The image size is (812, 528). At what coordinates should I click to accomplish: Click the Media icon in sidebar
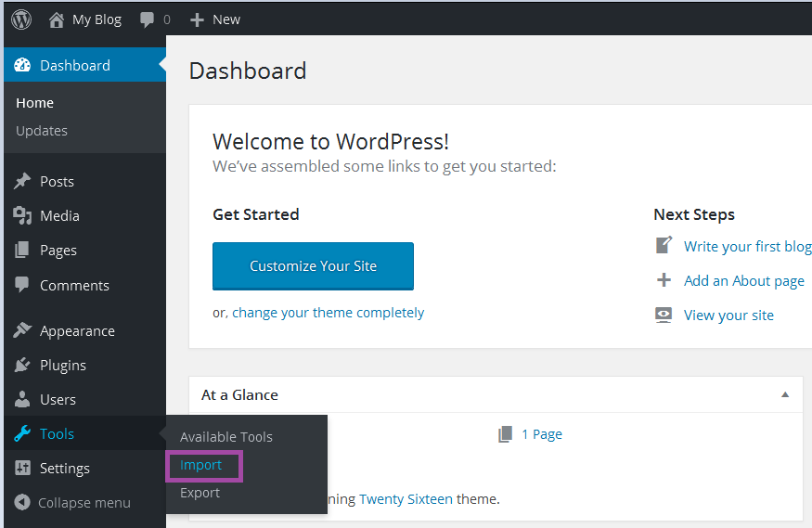click(22, 215)
